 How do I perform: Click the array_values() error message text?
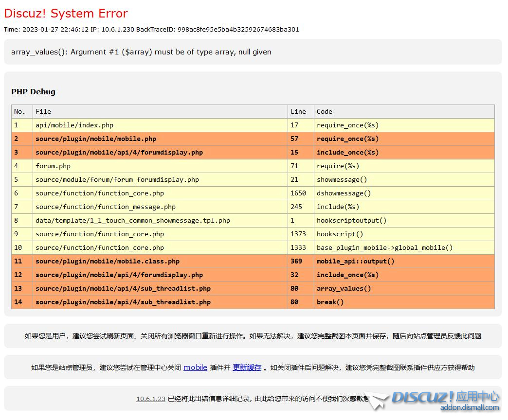pos(141,52)
